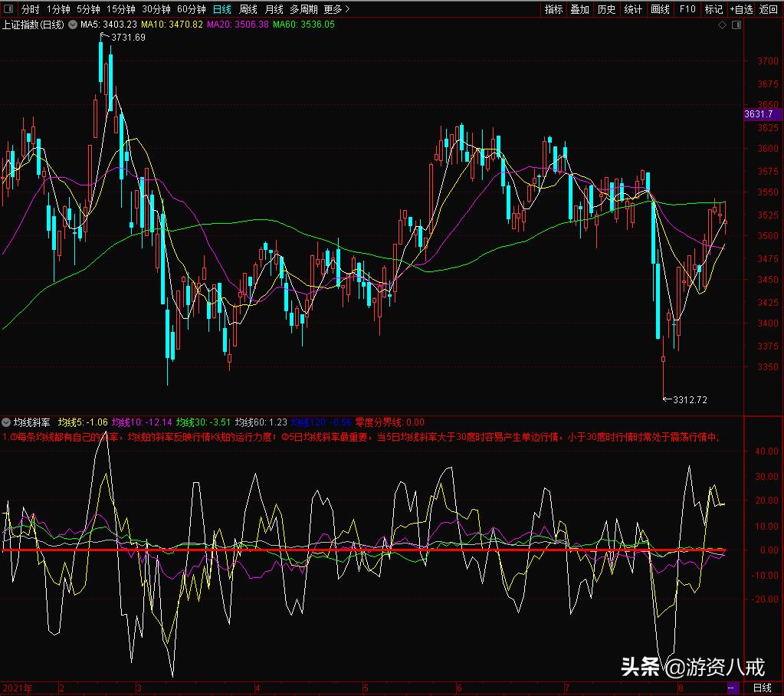Expand the 上证指数 MA settings dropdown
This screenshot has width=784, height=696.
click(73, 25)
